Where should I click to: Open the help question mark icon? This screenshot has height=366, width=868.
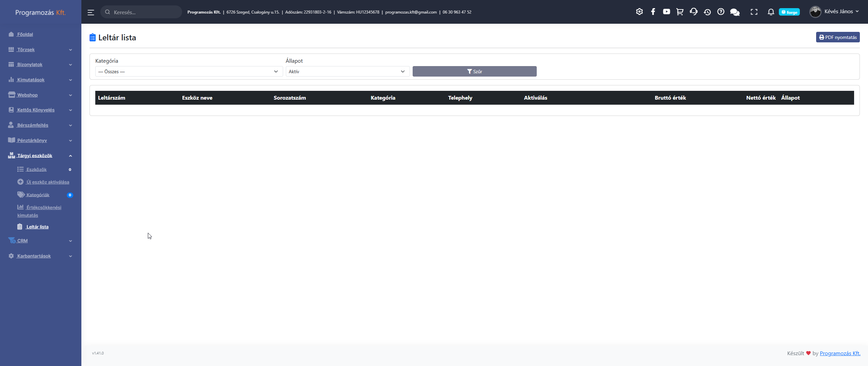pyautogui.click(x=721, y=12)
